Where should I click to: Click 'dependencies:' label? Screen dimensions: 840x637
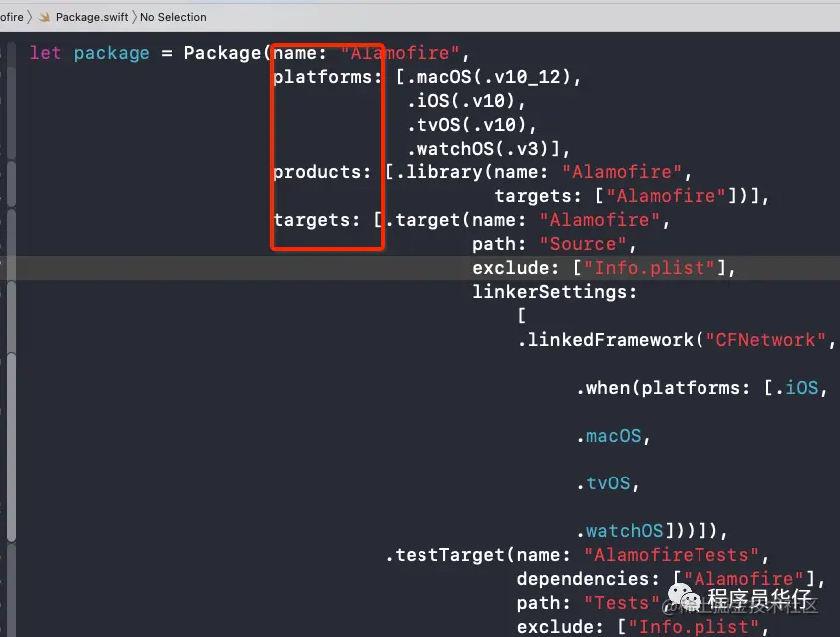[x=587, y=579]
